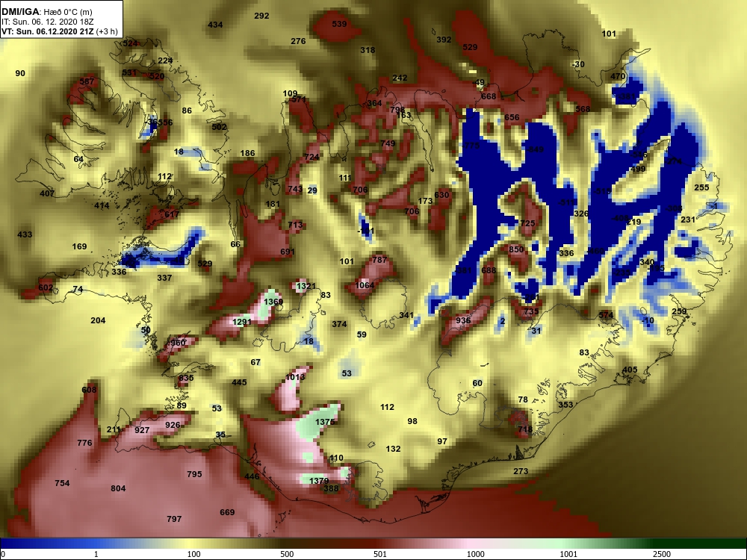Click the map value "936"
This screenshot has width=747, height=560.
point(463,320)
